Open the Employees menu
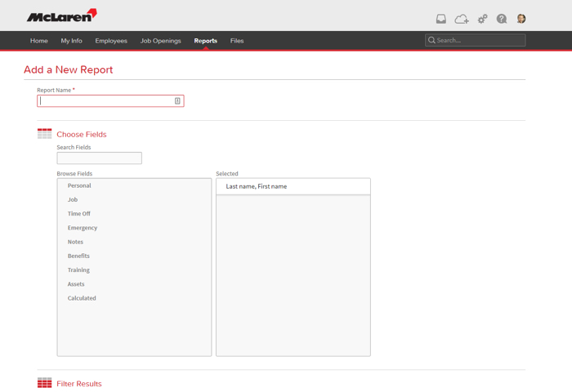The height and width of the screenshot is (392, 572). click(111, 41)
